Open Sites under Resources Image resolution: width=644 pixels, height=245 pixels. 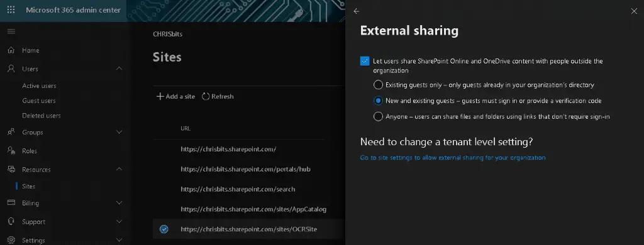point(29,187)
